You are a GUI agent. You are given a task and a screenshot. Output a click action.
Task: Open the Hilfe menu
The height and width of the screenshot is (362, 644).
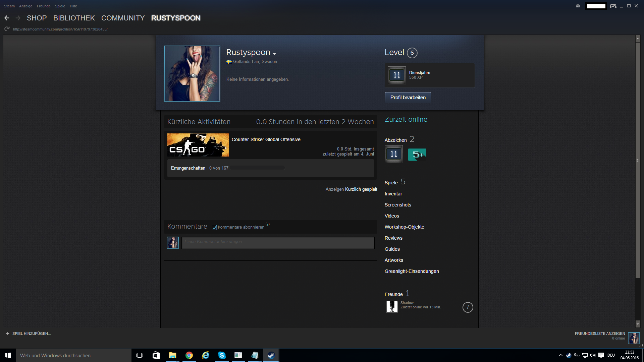(73, 6)
